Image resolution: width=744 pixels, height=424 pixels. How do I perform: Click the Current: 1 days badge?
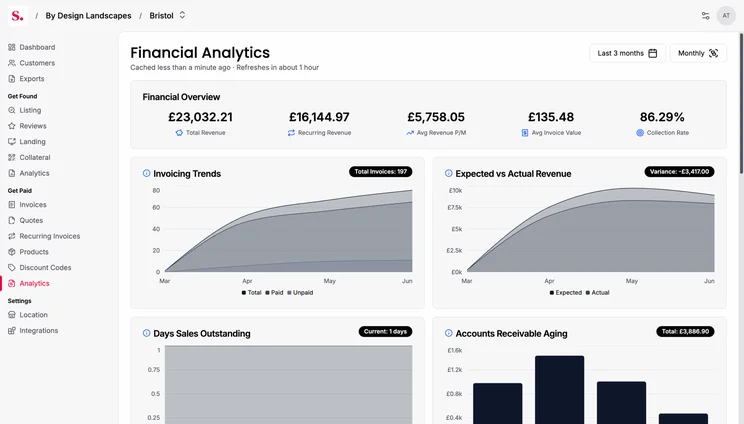385,332
